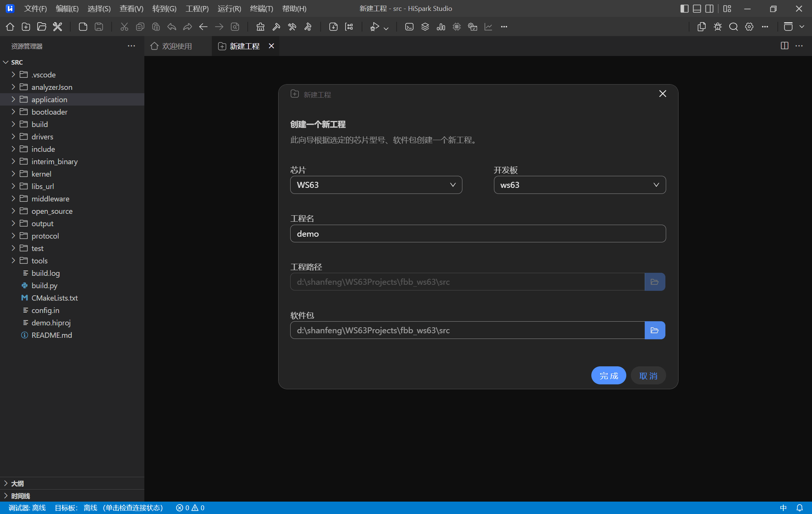Viewport: 812px width, 514px height.
Task: Click the debug bug icon at top right
Action: point(718,27)
